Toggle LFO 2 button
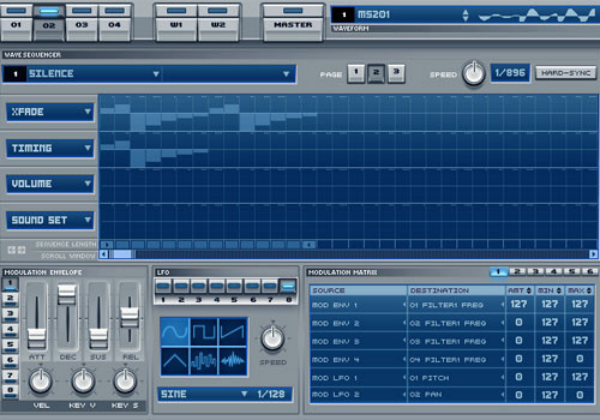The image size is (600, 420). tap(181, 286)
